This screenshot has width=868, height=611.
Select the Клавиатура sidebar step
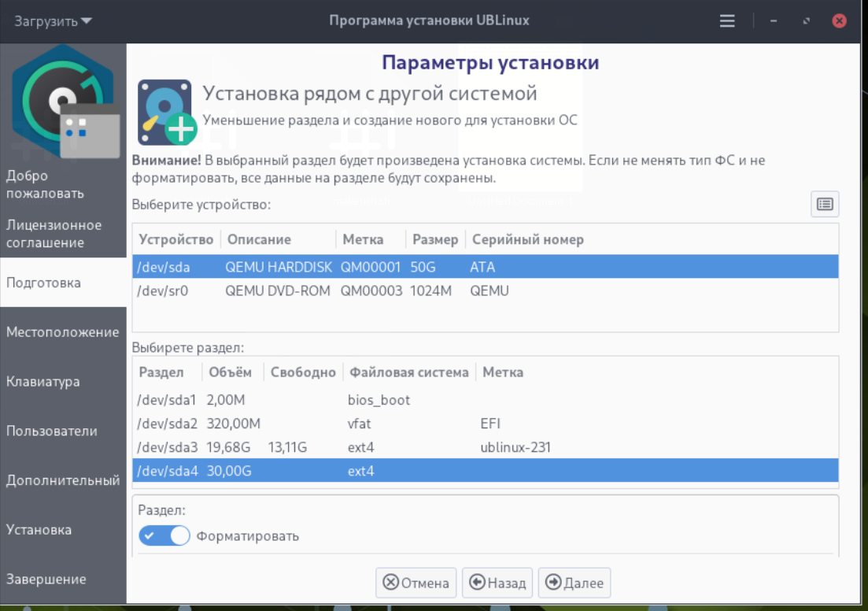point(63,381)
